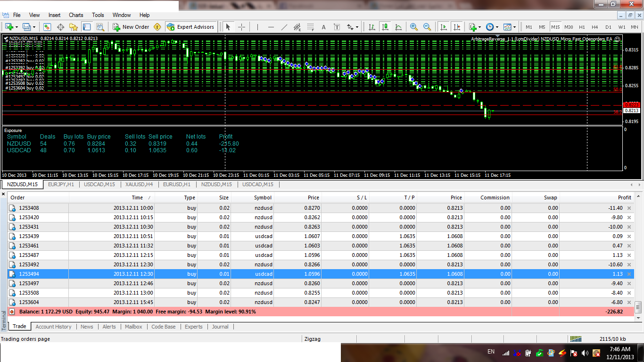
Task: Open the Tools menu
Action: [x=98, y=15]
